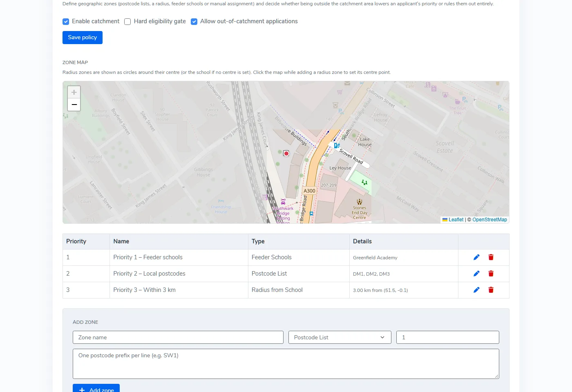Screen dimensions: 572x392
Task: Open the zone type dropdown (Postcode List)
Action: [340, 337]
